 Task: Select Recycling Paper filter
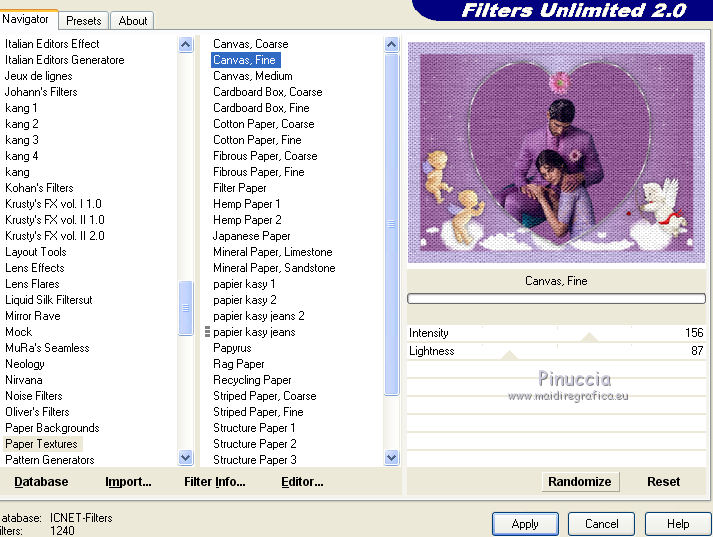coord(252,380)
